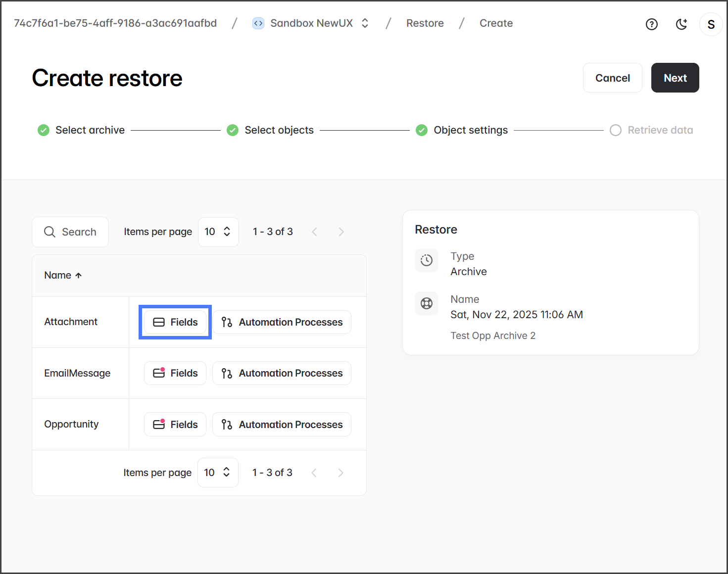Open top Items per page dropdown
Screen dimensions: 728x574
pyautogui.click(x=218, y=232)
